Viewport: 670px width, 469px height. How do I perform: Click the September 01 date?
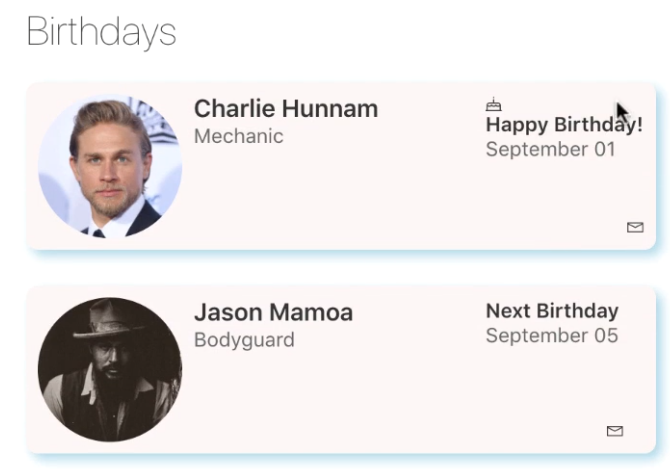pyautogui.click(x=550, y=149)
